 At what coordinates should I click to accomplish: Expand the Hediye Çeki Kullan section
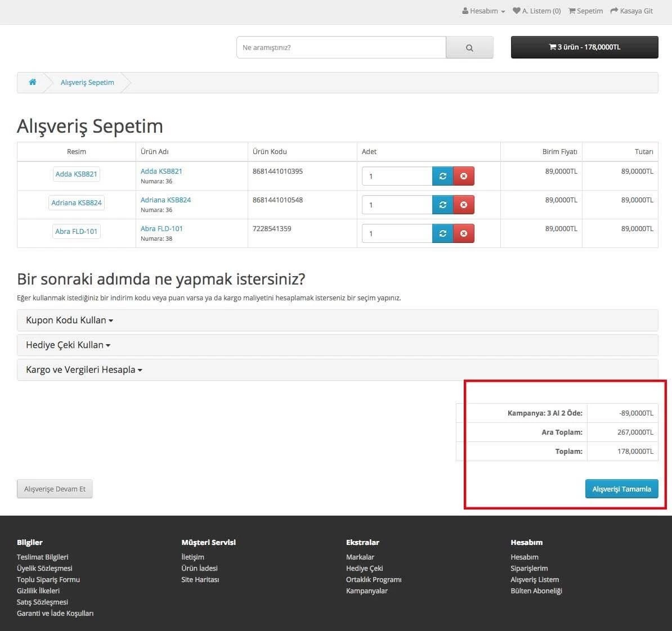click(67, 345)
